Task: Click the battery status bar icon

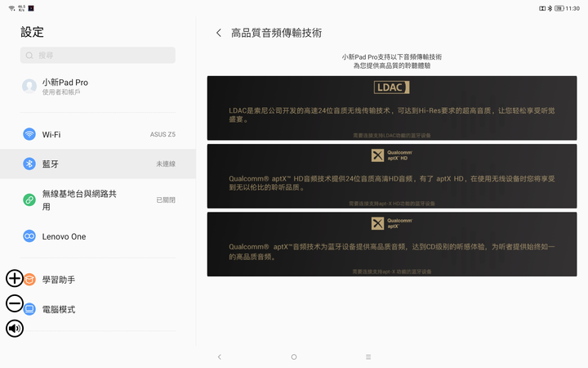Action: click(x=559, y=8)
